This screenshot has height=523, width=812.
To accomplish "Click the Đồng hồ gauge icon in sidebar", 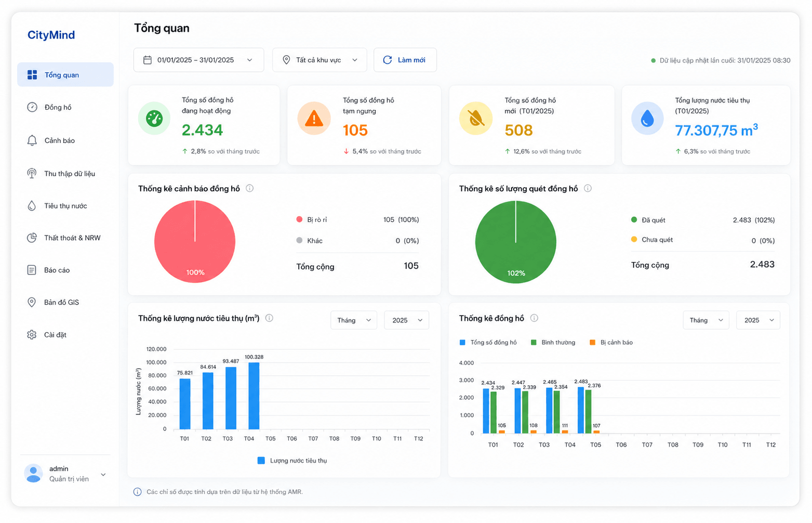I will 32,107.
